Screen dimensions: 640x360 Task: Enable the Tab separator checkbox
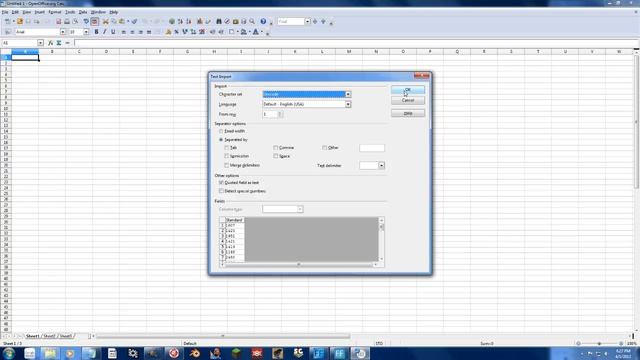[x=227, y=147]
